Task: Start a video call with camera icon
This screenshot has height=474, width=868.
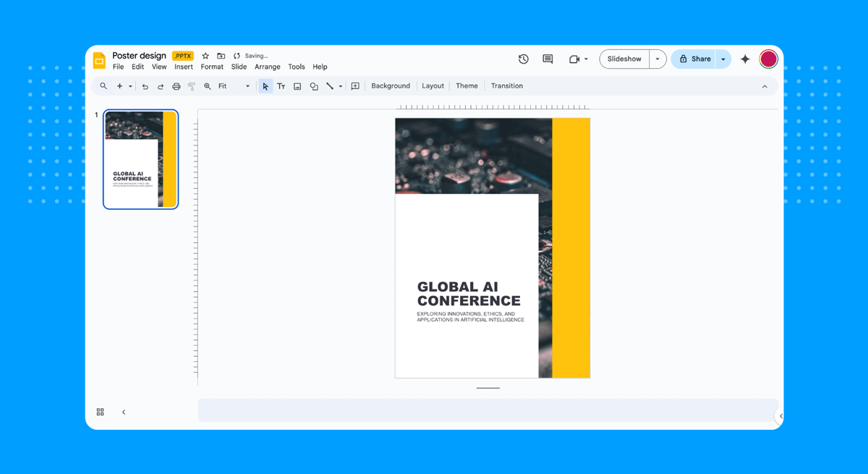Action: coord(574,59)
